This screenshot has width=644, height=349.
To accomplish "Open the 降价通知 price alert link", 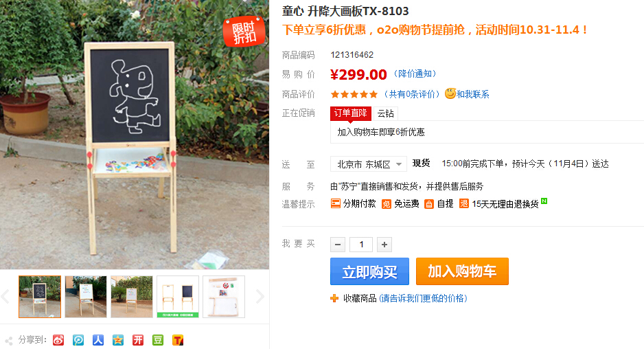I will [415, 74].
